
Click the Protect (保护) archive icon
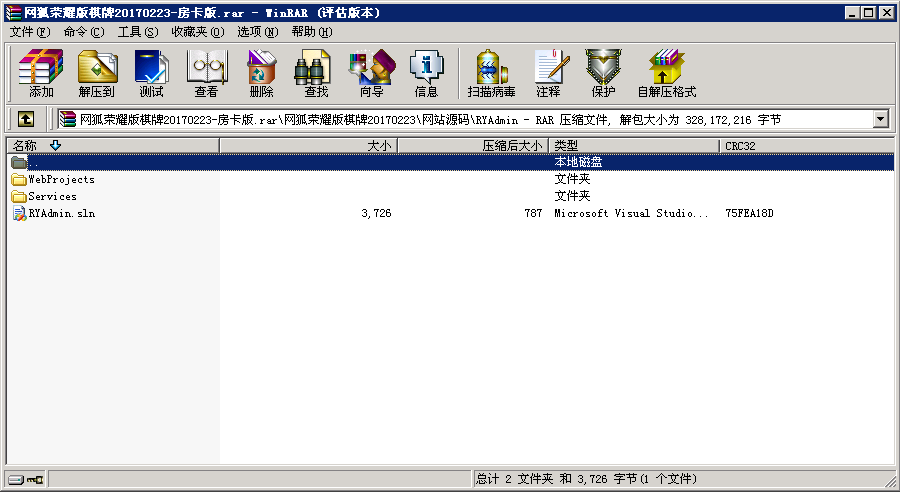pos(603,73)
